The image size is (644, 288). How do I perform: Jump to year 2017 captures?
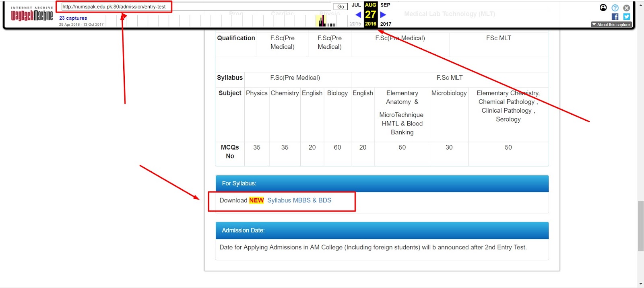click(x=386, y=24)
